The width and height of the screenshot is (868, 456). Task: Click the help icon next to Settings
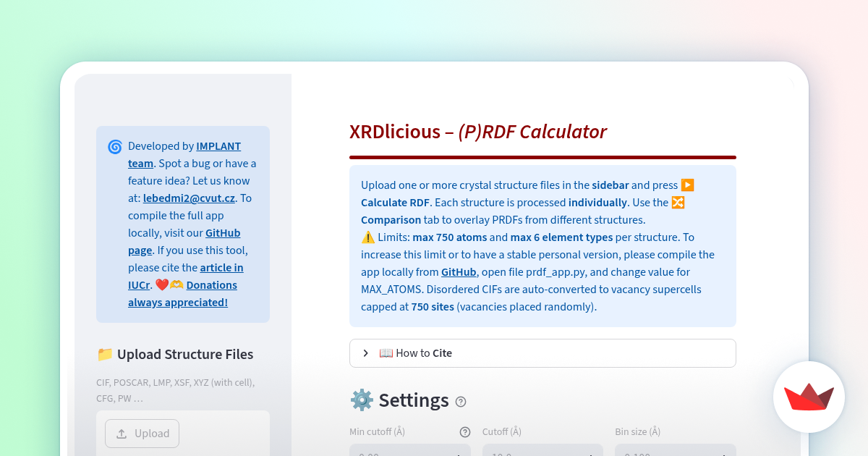pos(461,402)
